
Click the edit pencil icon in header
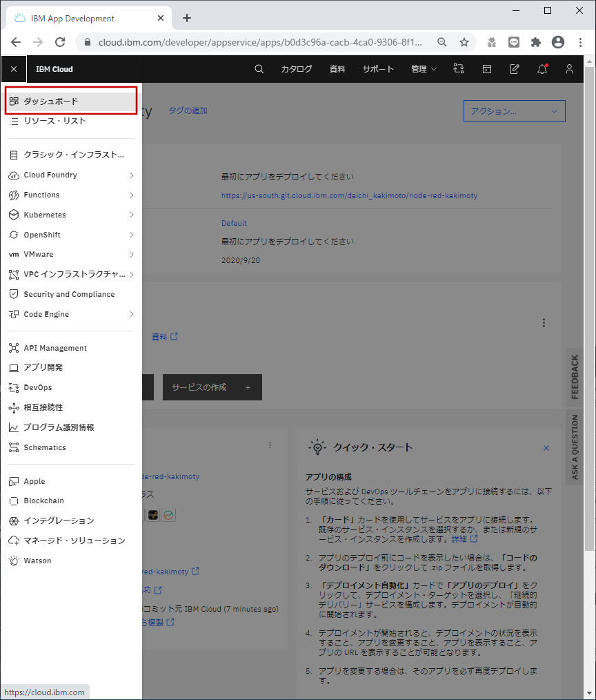pos(515,69)
